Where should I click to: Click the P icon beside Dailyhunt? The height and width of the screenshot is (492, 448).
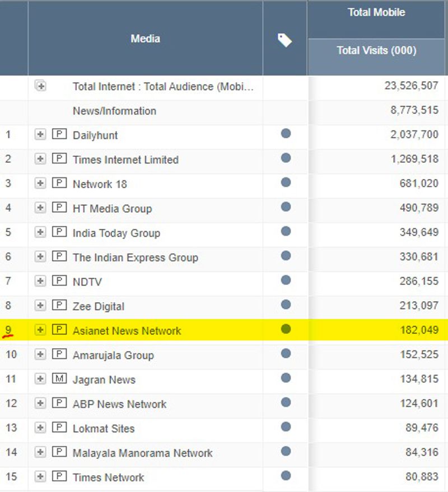tap(59, 134)
